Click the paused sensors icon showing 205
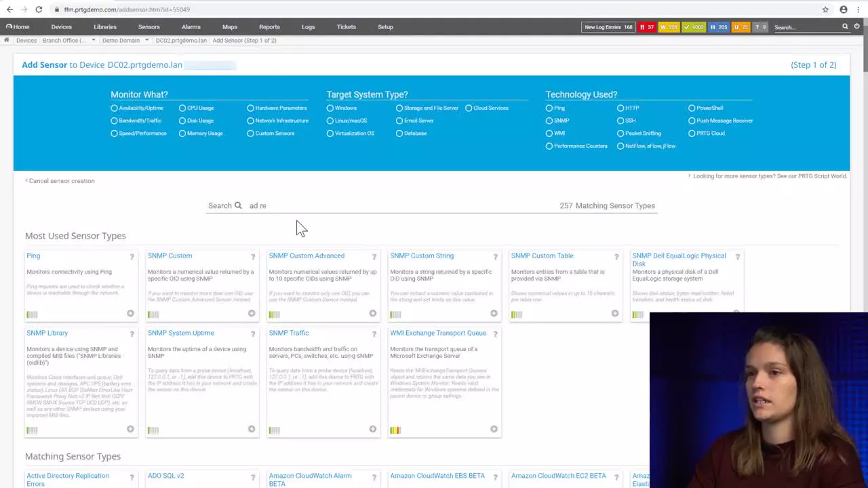The width and height of the screenshot is (868, 488). (x=721, y=27)
